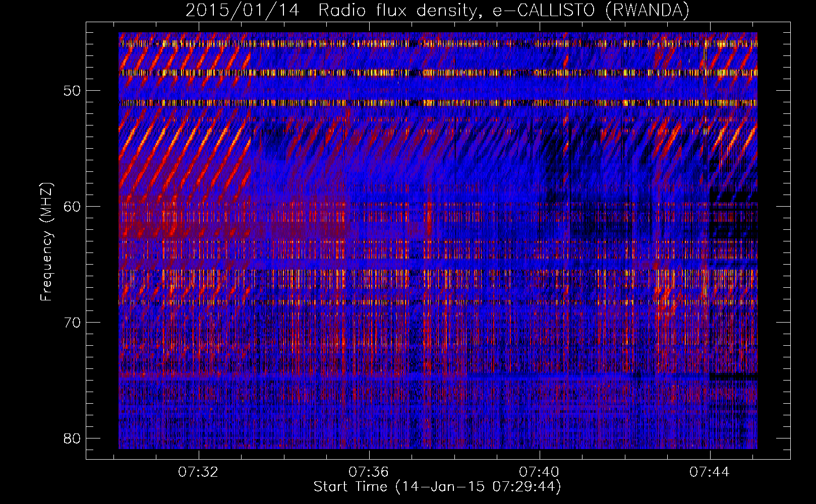
Task: Click the 14-Jan-15 07:29:44 start timestamp
Action: pos(478,487)
